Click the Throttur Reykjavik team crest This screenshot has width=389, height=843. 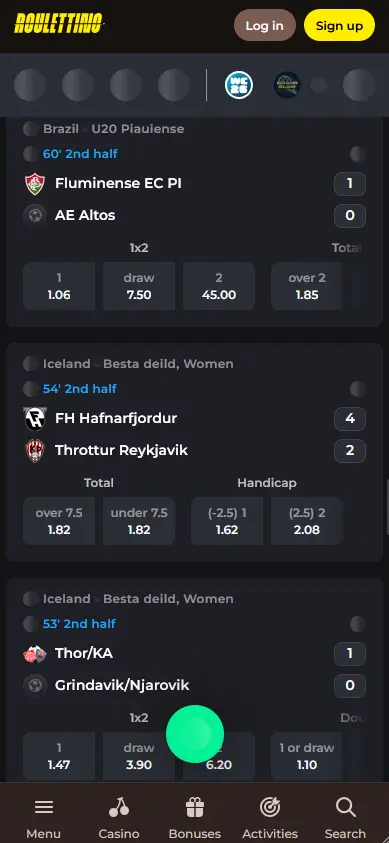tap(35, 451)
